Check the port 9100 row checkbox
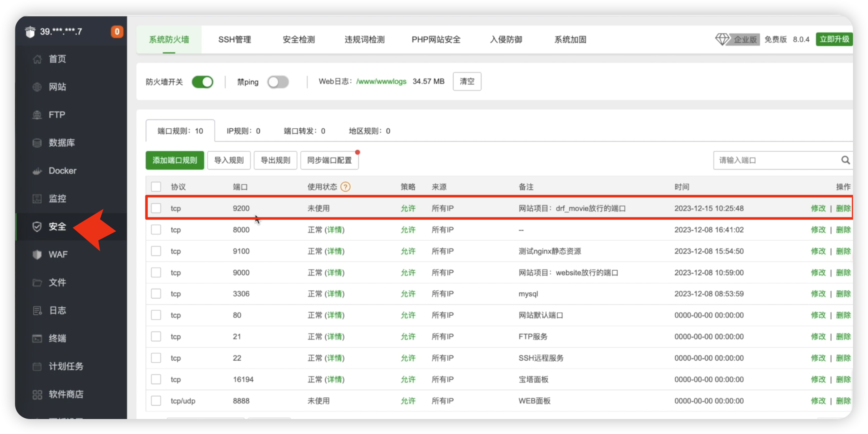The width and height of the screenshot is (868, 434). 156,251
